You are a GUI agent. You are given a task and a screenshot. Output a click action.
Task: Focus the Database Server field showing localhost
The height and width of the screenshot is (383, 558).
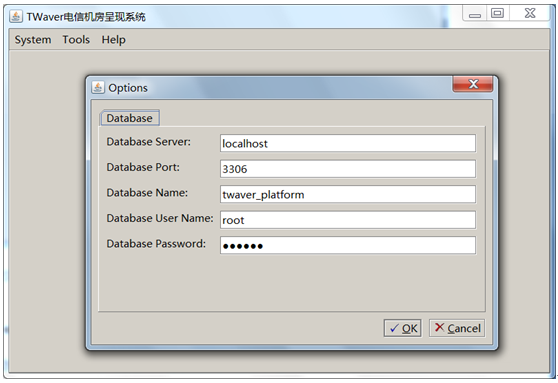(x=348, y=143)
